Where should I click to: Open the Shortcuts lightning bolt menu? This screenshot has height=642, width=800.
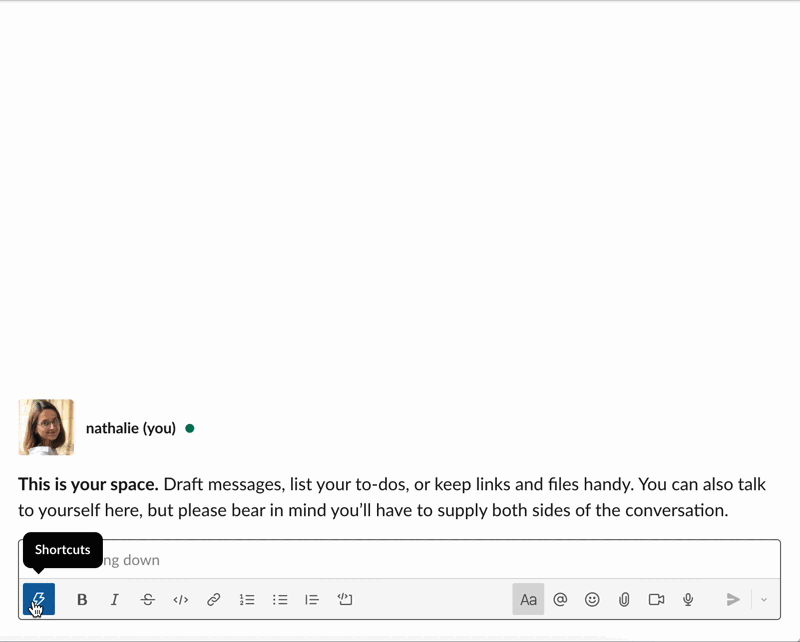coord(39,599)
